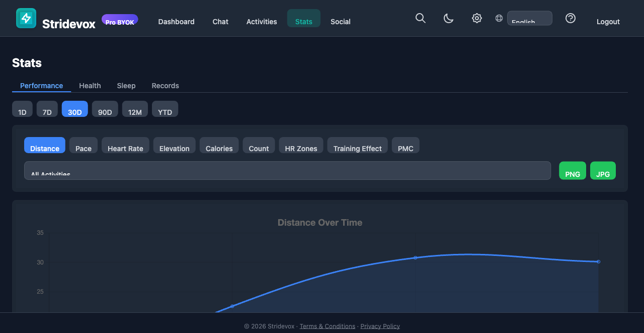The height and width of the screenshot is (333, 644).
Task: Navigate to the Chat page
Action: point(220,22)
